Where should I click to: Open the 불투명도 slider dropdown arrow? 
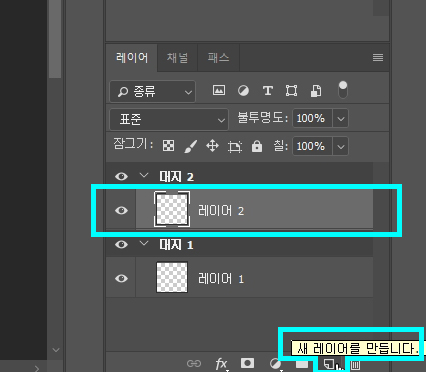click(340, 118)
